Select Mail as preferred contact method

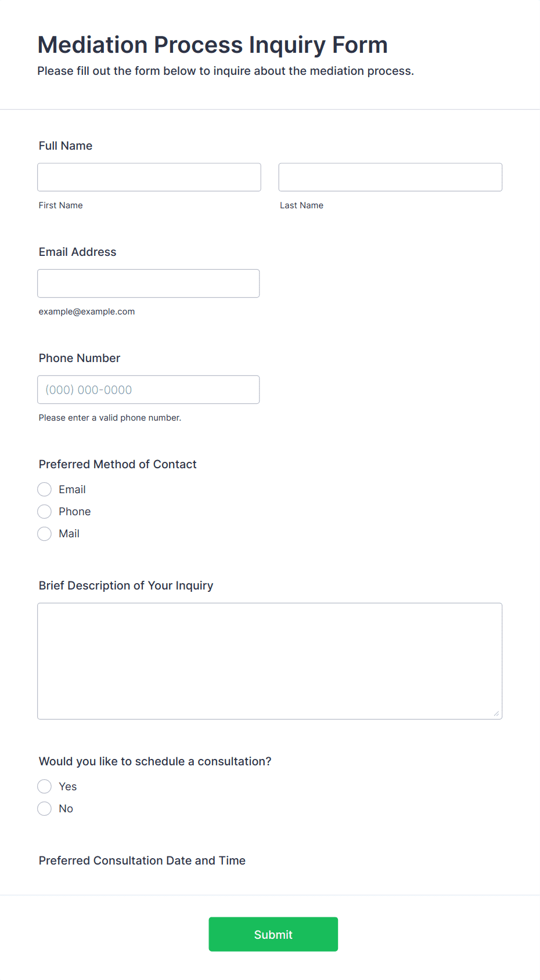pos(45,533)
